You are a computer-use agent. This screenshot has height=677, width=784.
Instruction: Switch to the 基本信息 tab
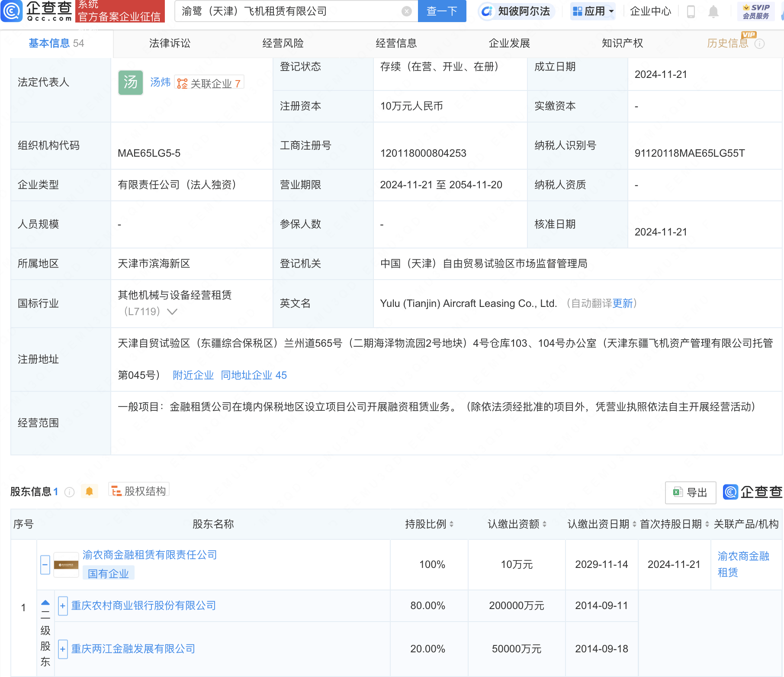56,43
